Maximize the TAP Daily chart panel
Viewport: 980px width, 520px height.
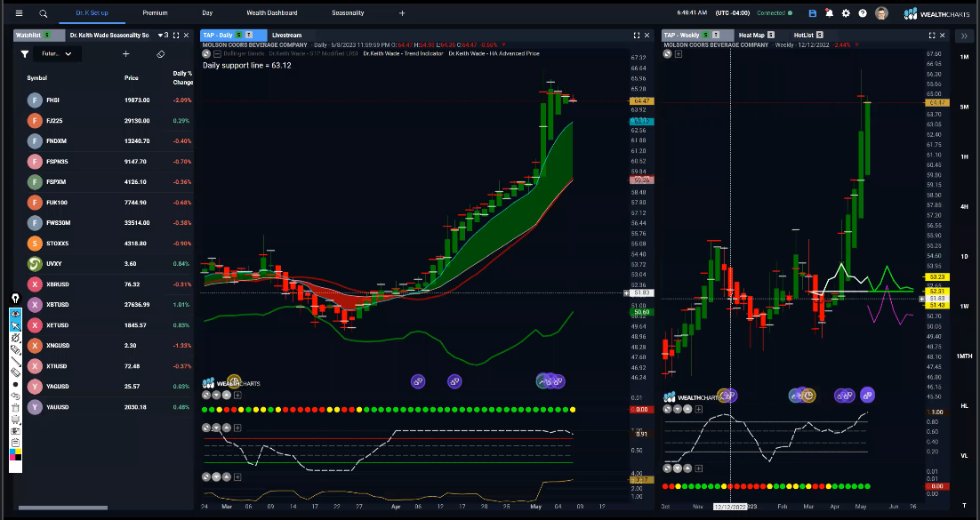(636, 36)
